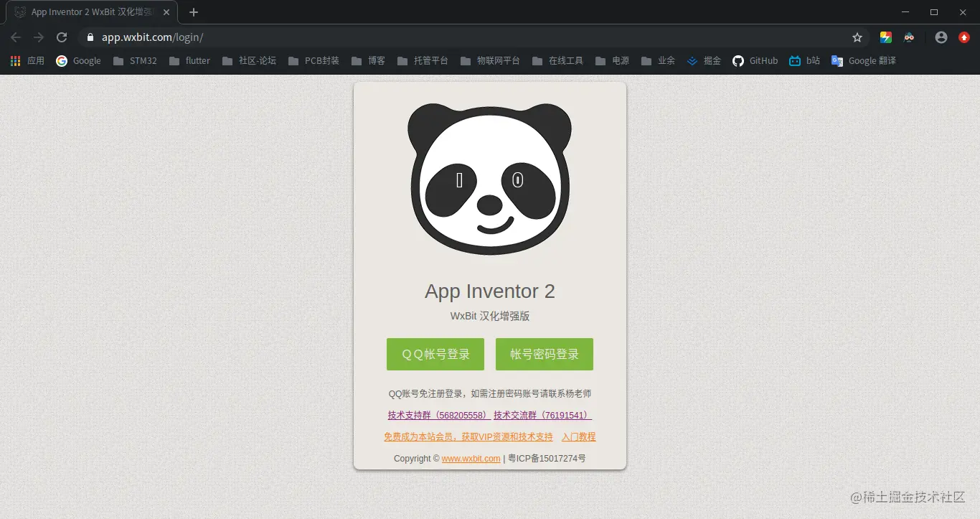
Task: Reload the page with the refresh icon
Action: (x=62, y=37)
